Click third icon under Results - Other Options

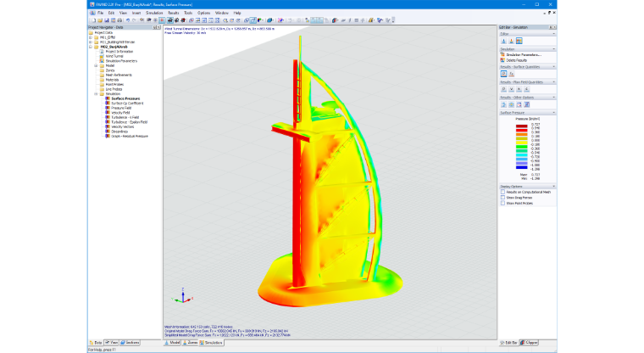point(519,105)
